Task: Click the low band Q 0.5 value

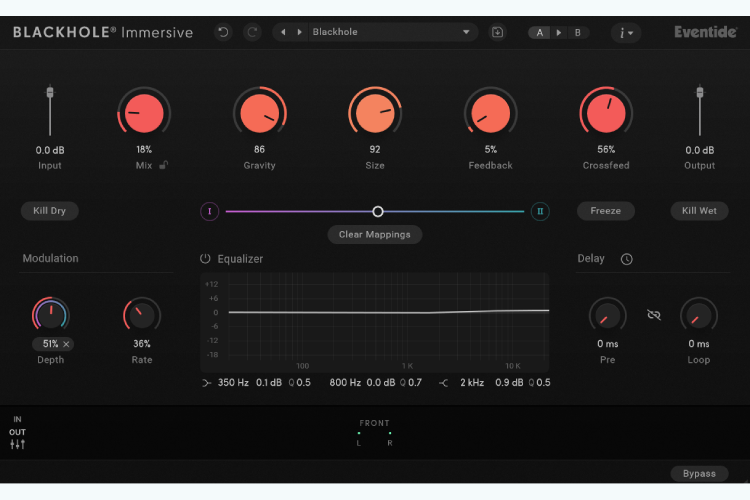Action: coord(299,383)
